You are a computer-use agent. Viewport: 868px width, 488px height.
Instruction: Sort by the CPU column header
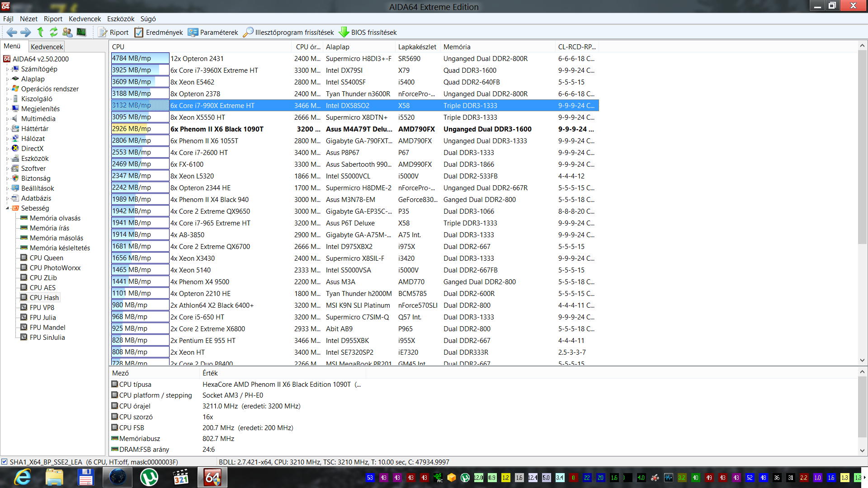201,47
